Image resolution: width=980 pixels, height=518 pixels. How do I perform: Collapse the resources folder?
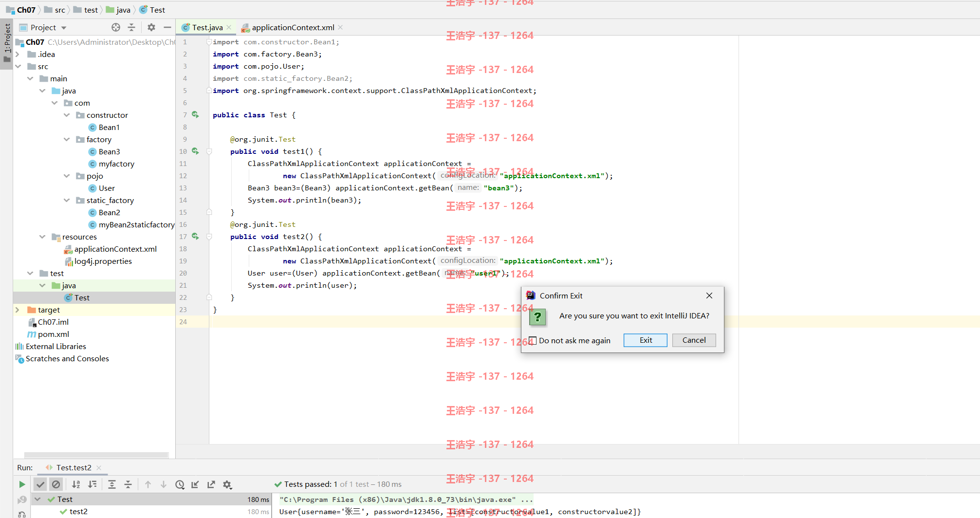(x=42, y=237)
